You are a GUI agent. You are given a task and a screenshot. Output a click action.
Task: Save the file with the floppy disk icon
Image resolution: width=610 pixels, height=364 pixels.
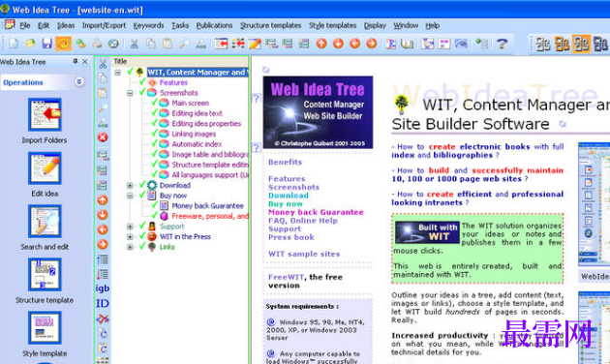[x=47, y=44]
